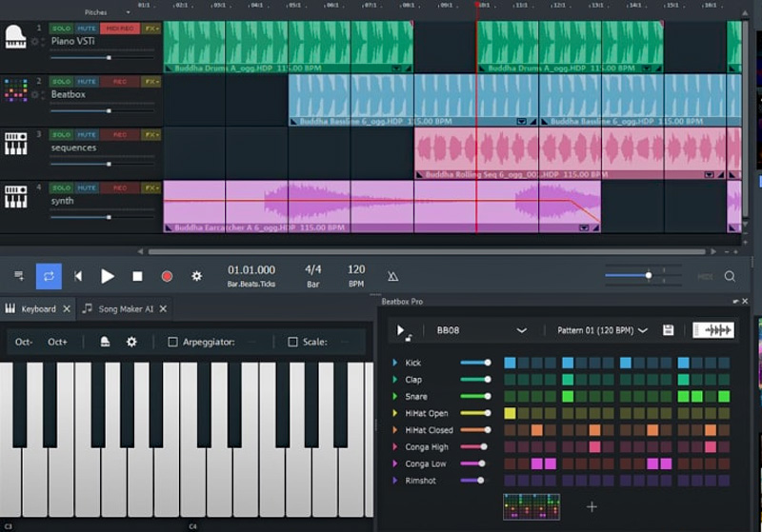Click the sustain bell icon on keyboard
762x532 pixels.
pyautogui.click(x=105, y=342)
